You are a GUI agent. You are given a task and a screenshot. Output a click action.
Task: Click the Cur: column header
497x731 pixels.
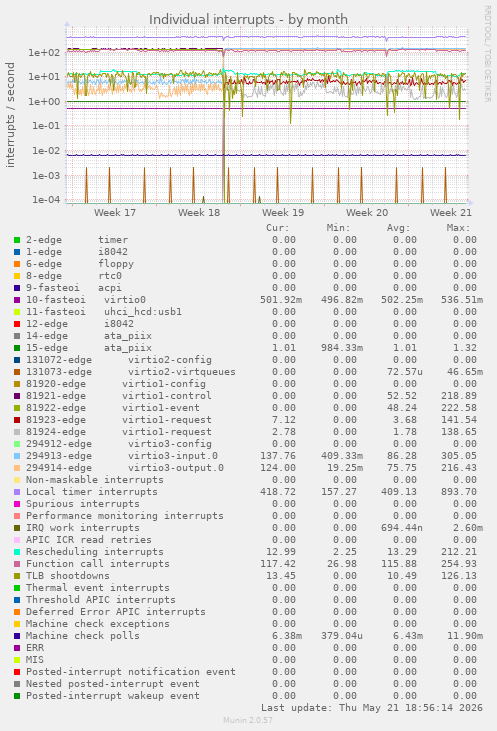278,228
